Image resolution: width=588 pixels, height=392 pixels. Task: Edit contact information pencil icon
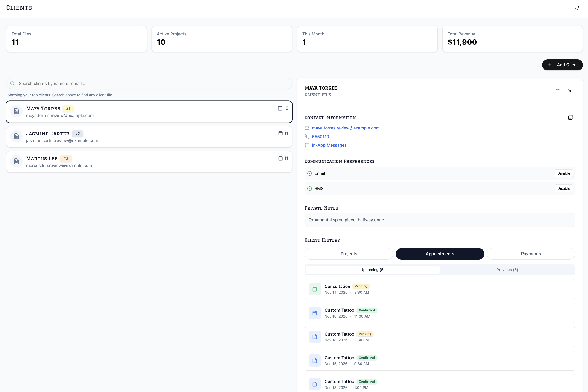coord(570,117)
